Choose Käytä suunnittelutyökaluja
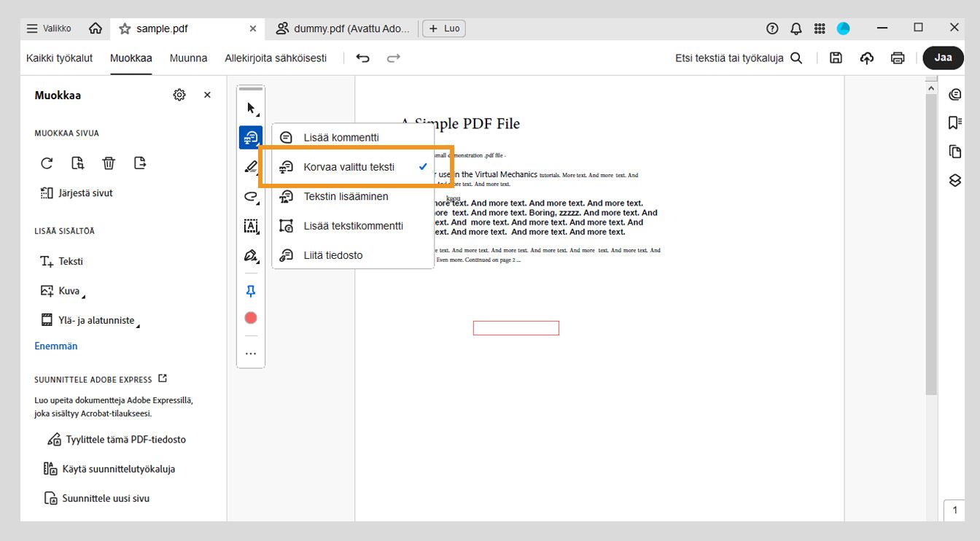The width and height of the screenshot is (980, 541). 109,469
